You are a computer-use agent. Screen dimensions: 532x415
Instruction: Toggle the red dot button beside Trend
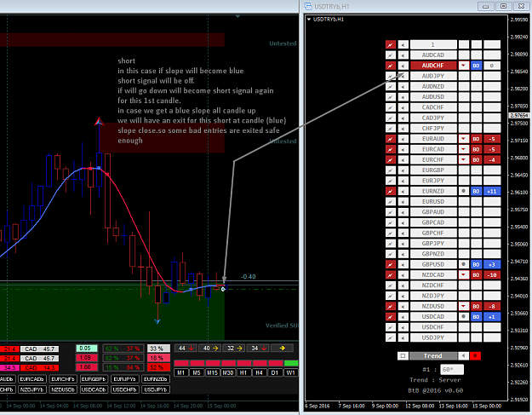coord(475,356)
